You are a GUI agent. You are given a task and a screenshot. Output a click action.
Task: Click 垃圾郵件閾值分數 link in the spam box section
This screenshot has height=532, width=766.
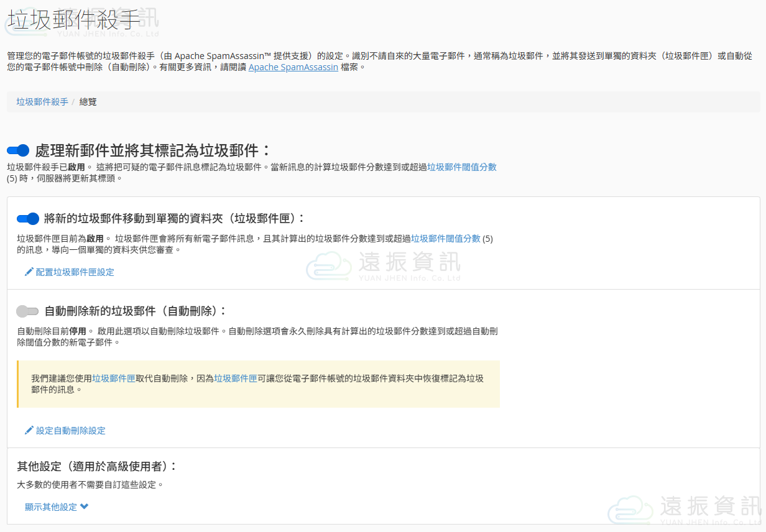point(446,239)
